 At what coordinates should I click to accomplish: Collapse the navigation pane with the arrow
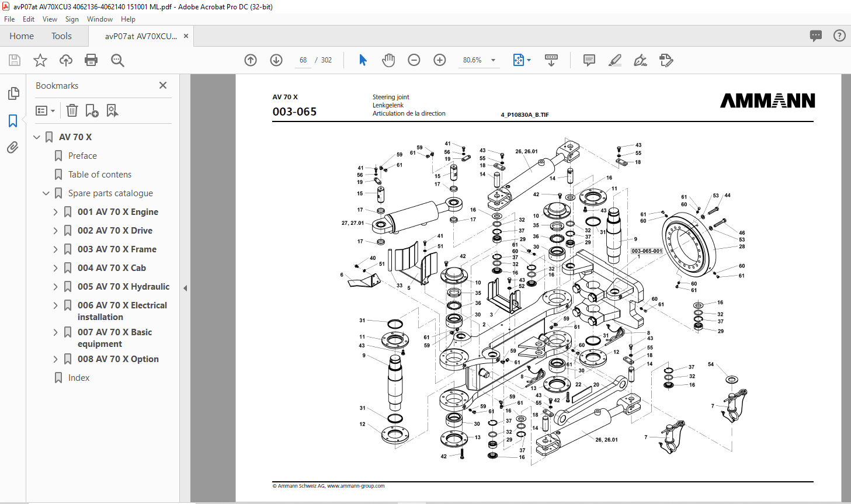point(185,288)
